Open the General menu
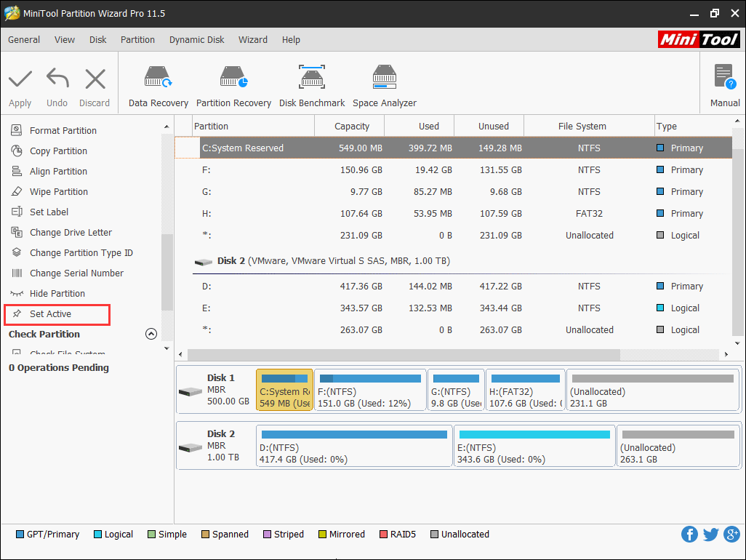The image size is (746, 560). 24,40
